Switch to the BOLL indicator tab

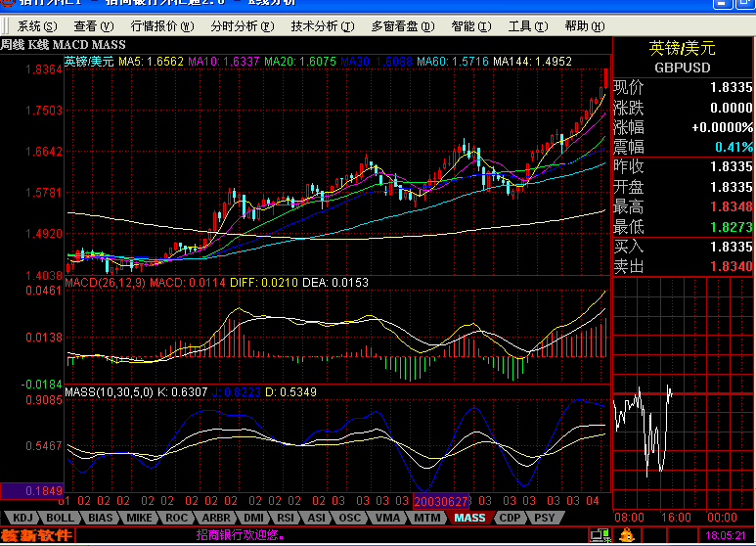click(x=60, y=518)
